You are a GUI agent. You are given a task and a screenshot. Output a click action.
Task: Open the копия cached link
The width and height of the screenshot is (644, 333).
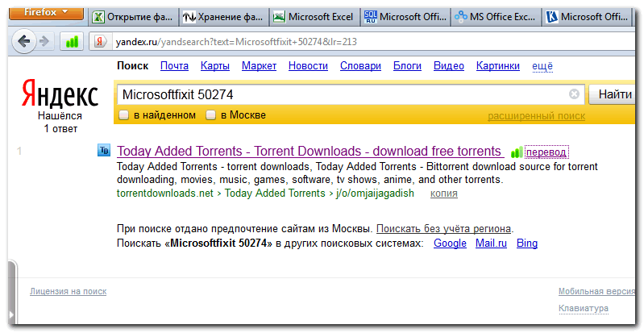[444, 194]
